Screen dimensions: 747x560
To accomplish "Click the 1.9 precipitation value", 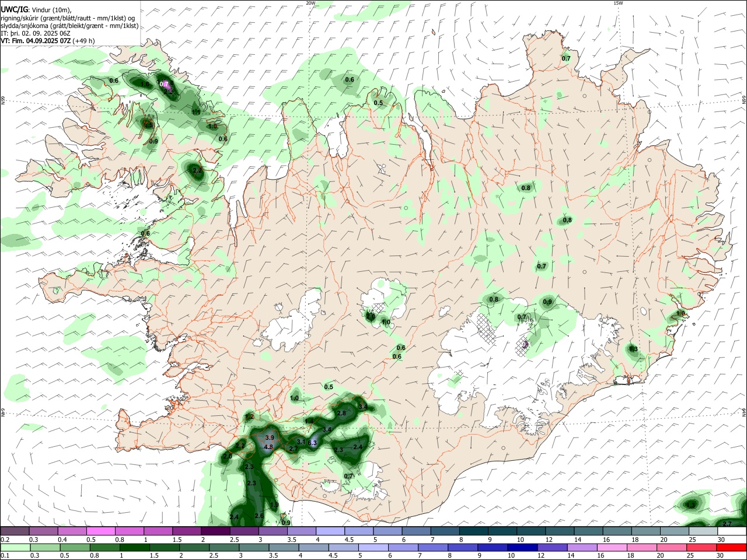I will [x=274, y=505].
